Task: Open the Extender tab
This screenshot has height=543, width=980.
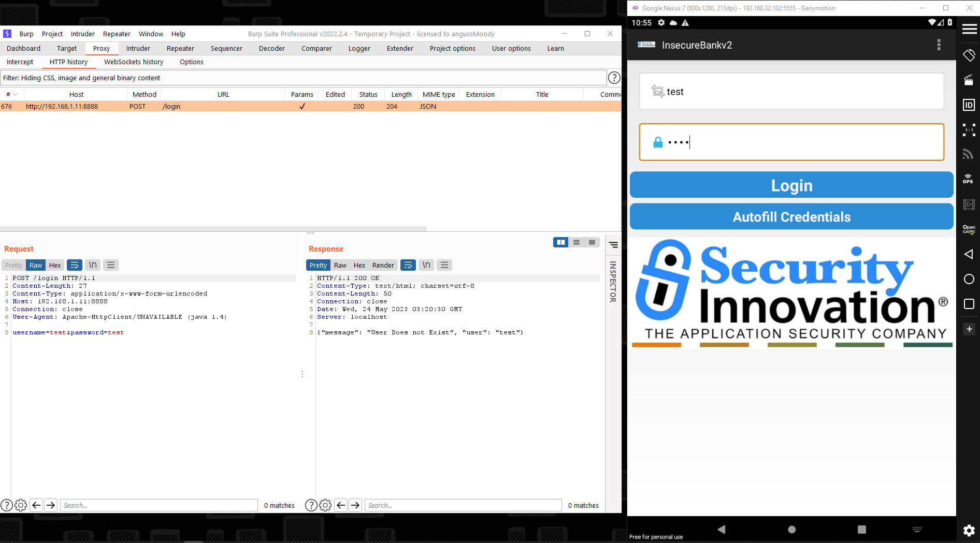Action: pyautogui.click(x=400, y=48)
